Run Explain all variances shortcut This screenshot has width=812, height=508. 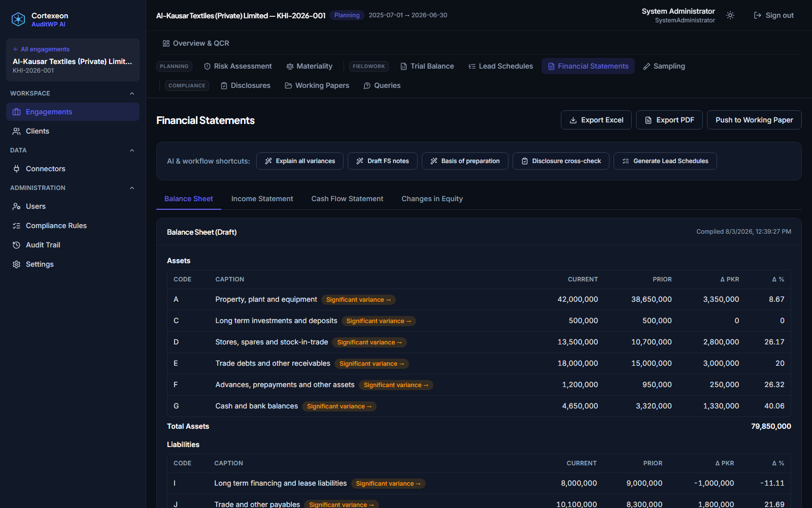click(x=300, y=161)
